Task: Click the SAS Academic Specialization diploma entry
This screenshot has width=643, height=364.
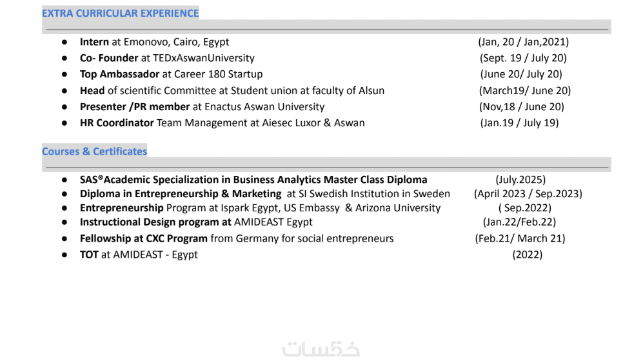Action: pyautogui.click(x=253, y=180)
